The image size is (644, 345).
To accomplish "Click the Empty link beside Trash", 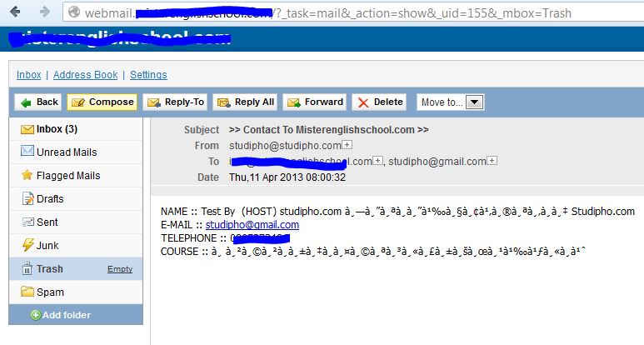I will (x=120, y=269).
